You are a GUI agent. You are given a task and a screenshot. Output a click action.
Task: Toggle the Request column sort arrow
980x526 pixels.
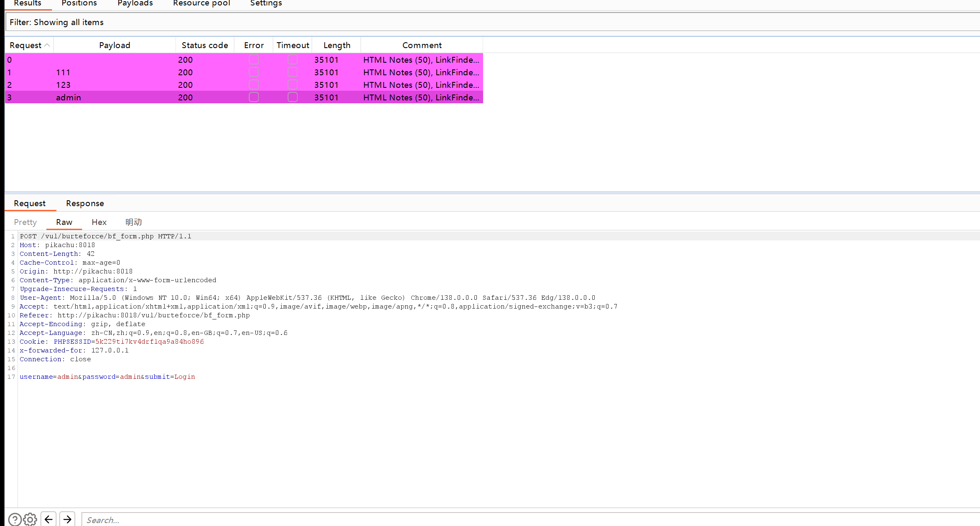[47, 45]
